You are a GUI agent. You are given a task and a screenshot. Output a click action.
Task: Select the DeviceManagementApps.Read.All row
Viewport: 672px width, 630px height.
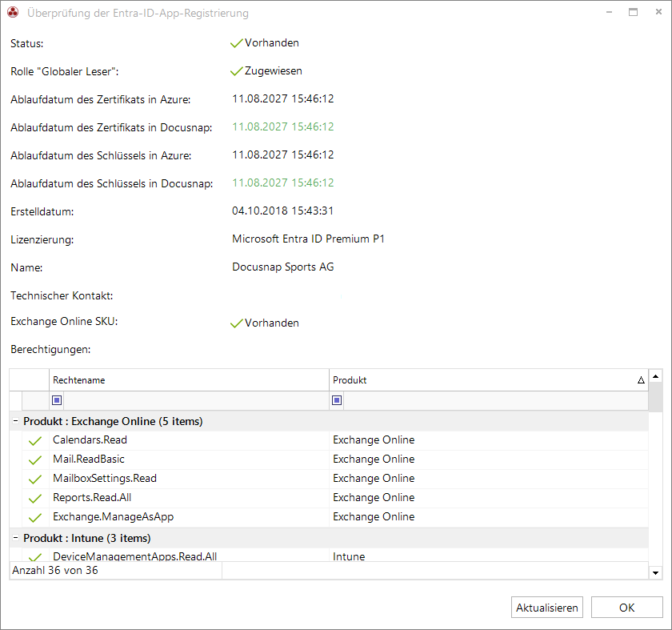[335, 556]
